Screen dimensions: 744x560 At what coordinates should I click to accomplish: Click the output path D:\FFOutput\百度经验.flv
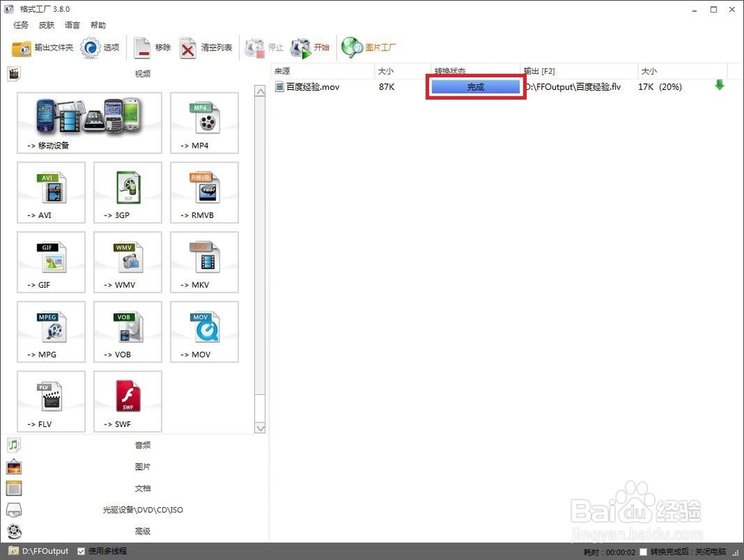click(x=573, y=87)
